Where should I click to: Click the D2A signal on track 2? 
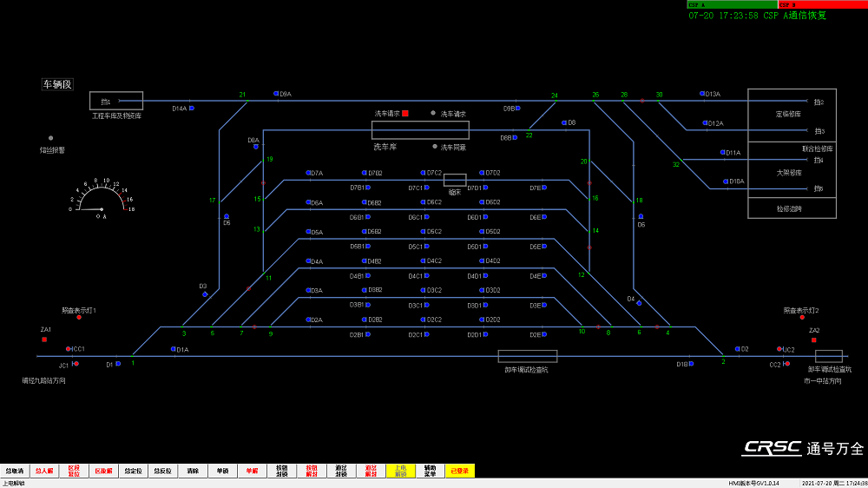pyautogui.click(x=308, y=320)
